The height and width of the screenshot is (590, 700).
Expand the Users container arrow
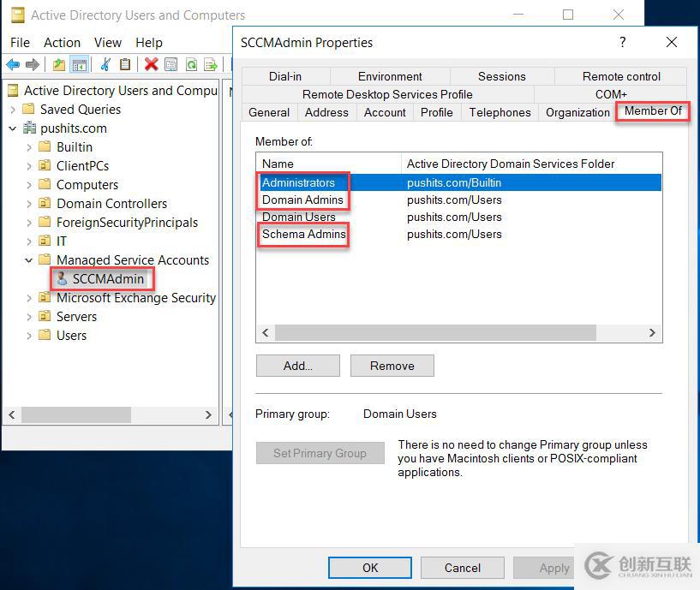click(x=29, y=336)
